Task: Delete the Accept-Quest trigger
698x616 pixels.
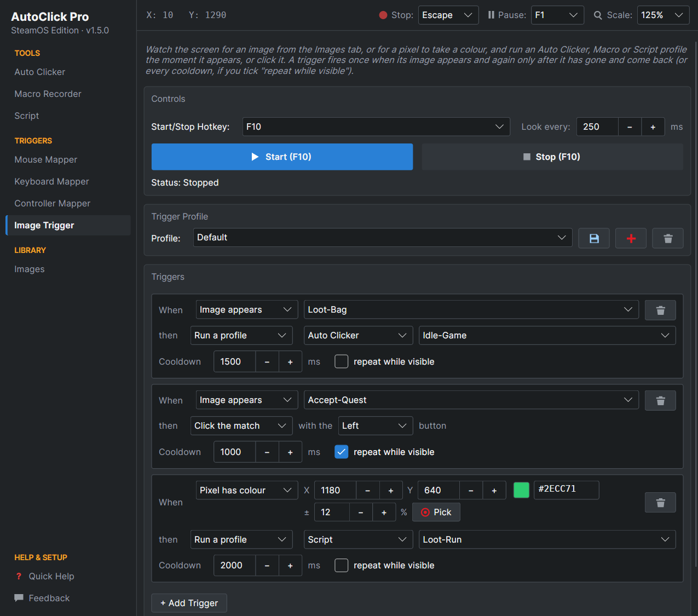Action: tap(660, 400)
